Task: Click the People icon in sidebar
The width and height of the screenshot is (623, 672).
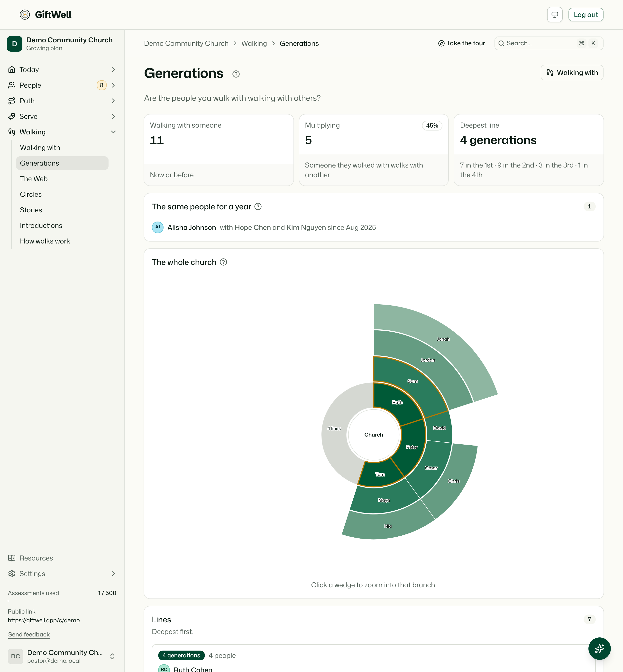Action: pyautogui.click(x=12, y=85)
